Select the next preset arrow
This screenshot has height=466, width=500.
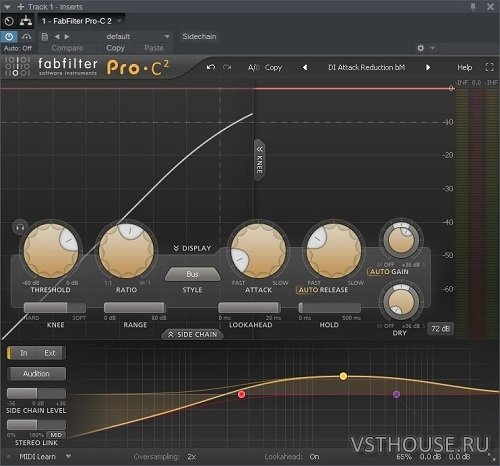(x=428, y=67)
